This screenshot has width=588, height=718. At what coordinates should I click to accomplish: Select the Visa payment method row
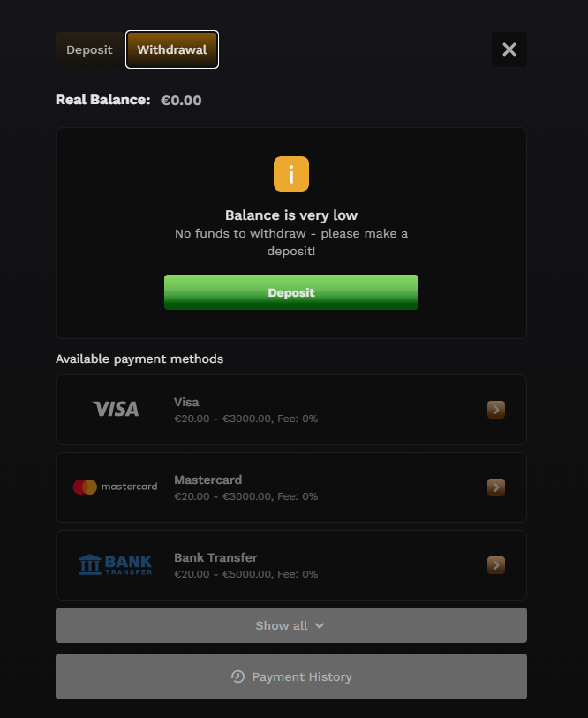click(x=291, y=410)
